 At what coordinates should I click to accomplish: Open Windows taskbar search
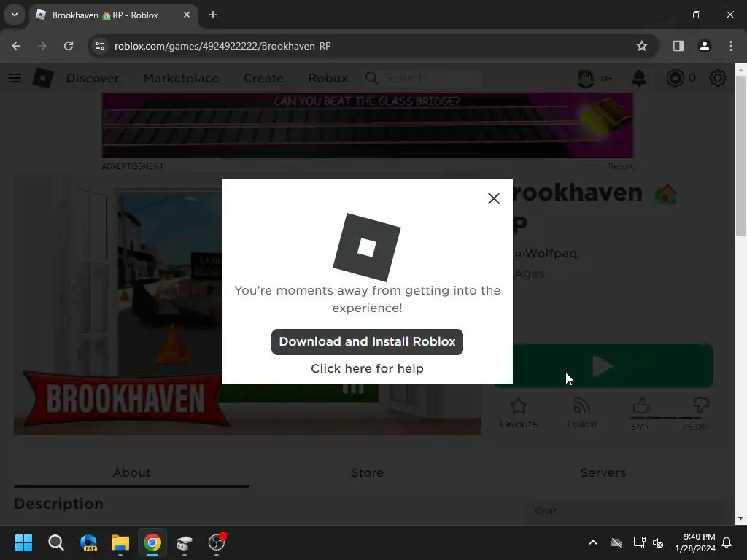click(x=55, y=542)
